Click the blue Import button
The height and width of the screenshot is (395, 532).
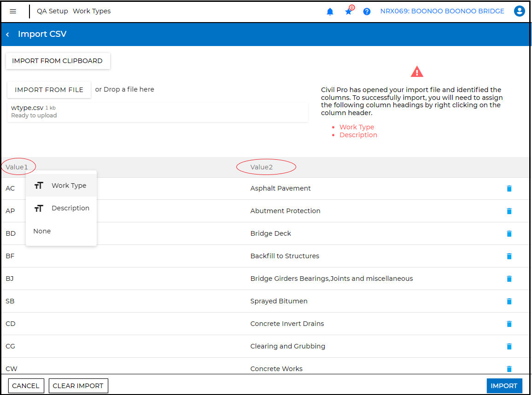[x=504, y=386]
